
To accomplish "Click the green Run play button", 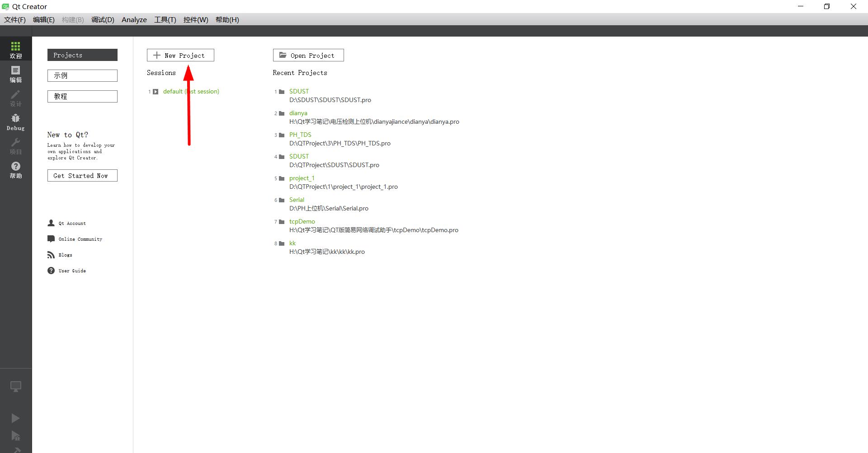I will [15, 418].
